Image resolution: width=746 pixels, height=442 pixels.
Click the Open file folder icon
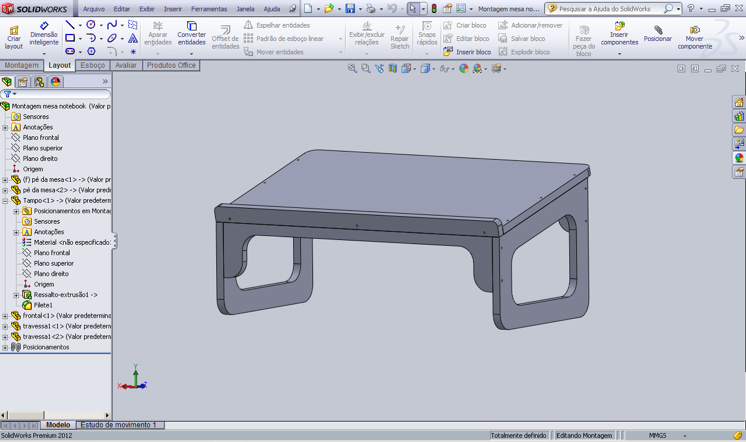(329, 9)
